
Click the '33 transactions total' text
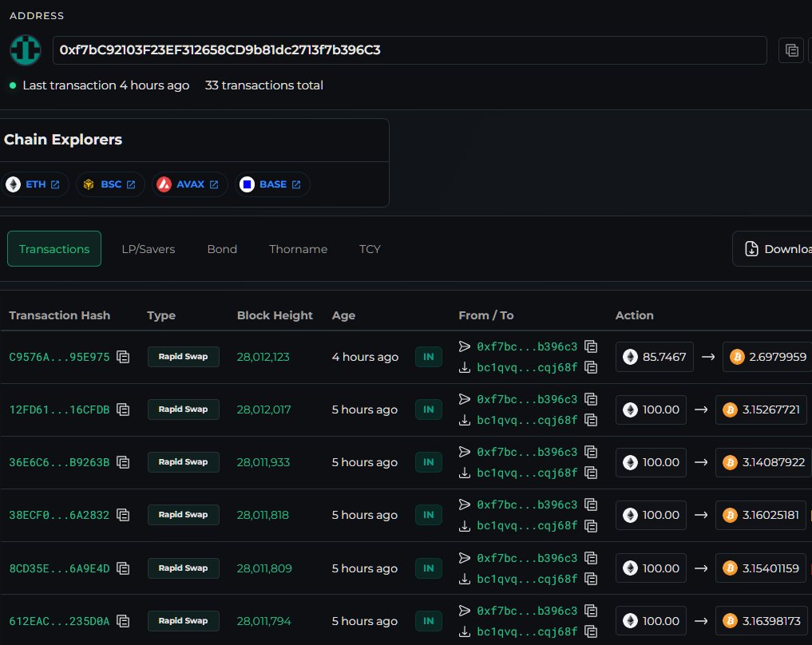point(264,85)
